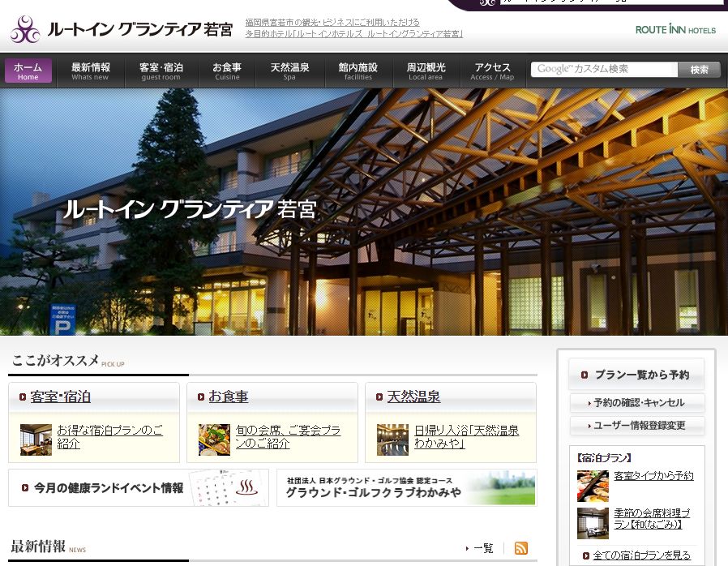Open the 館内施設 facilities menu
The image size is (728, 566).
358,71
